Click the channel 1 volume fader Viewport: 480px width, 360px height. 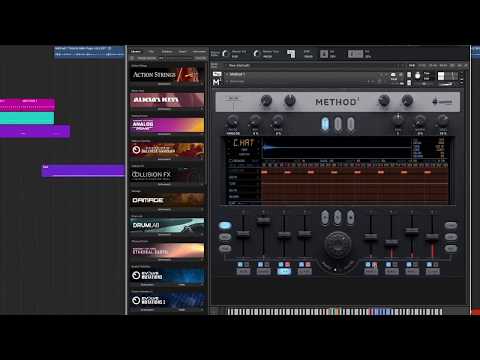click(x=243, y=233)
